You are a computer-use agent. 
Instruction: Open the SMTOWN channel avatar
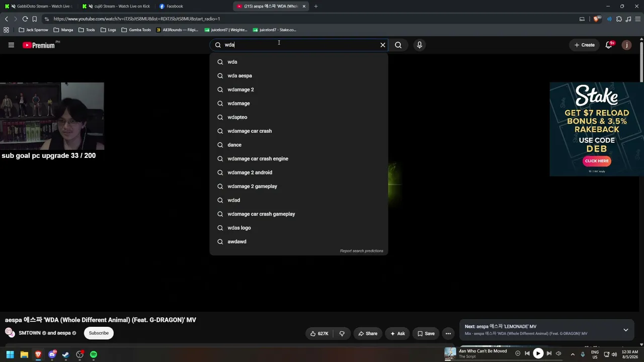[x=10, y=333]
